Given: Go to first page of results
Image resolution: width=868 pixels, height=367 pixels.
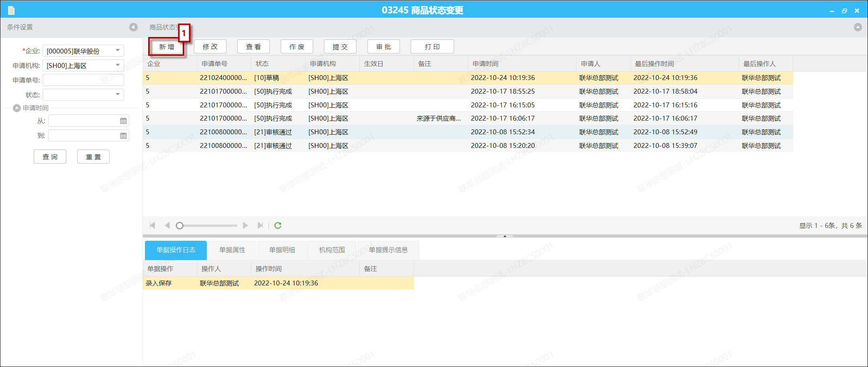Looking at the screenshot, I should click(152, 225).
